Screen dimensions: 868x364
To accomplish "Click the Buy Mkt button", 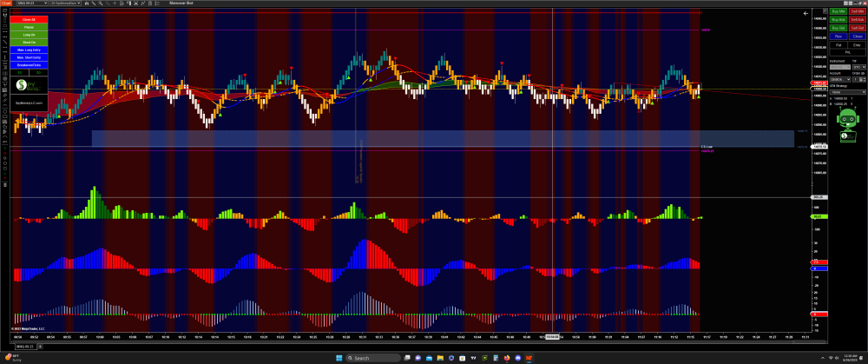I will (x=838, y=11).
